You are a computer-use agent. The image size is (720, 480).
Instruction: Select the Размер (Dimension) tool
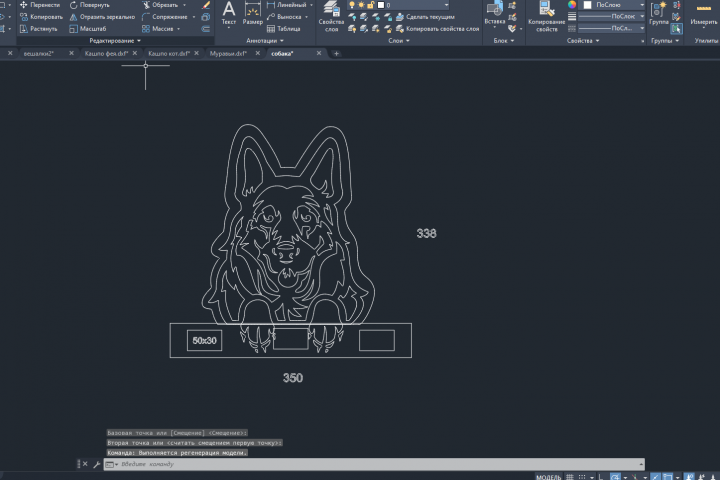coord(253,13)
